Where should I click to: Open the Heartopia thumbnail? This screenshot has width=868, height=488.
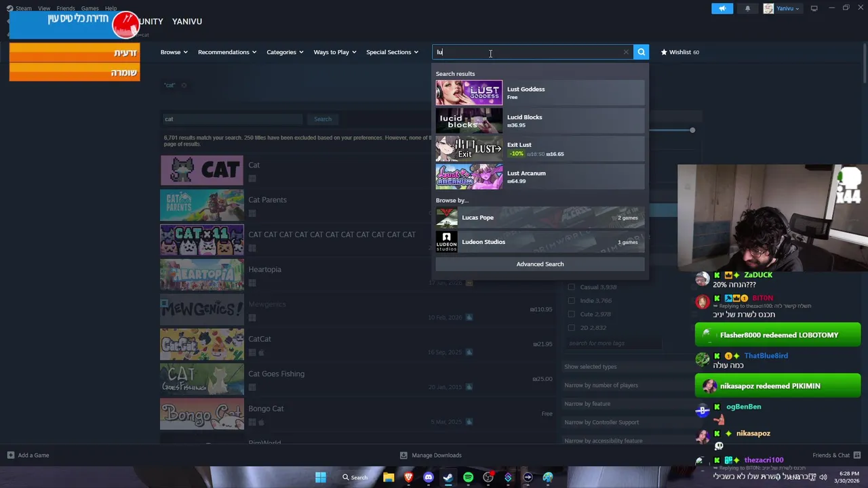[201, 274]
